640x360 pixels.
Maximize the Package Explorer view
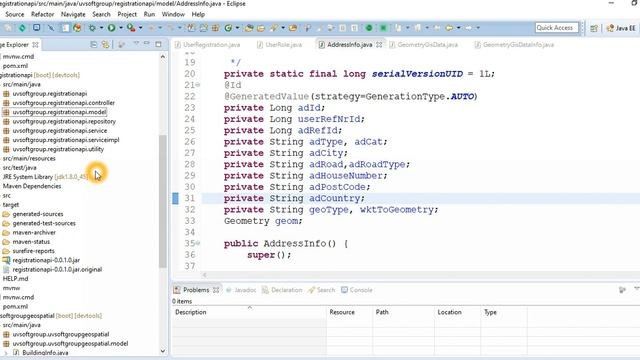(x=158, y=44)
